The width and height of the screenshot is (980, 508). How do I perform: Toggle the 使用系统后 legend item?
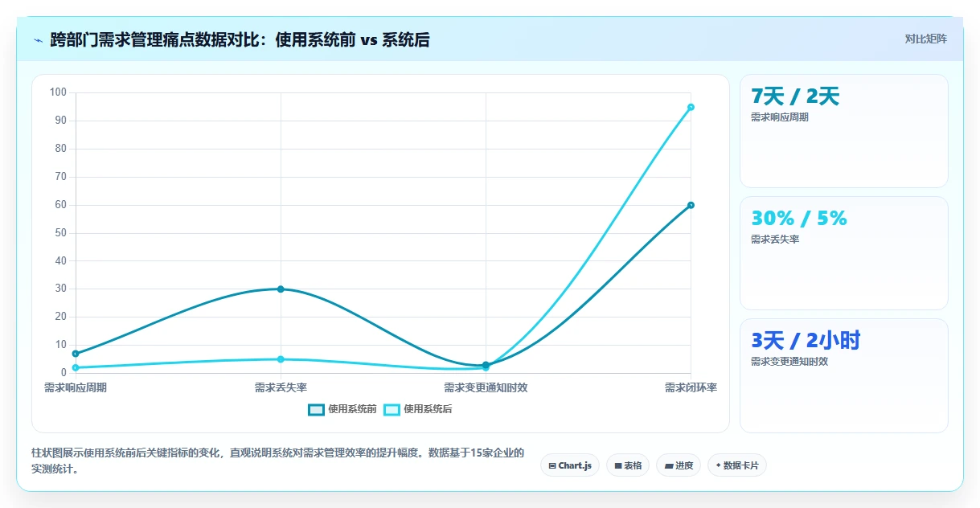click(x=418, y=409)
